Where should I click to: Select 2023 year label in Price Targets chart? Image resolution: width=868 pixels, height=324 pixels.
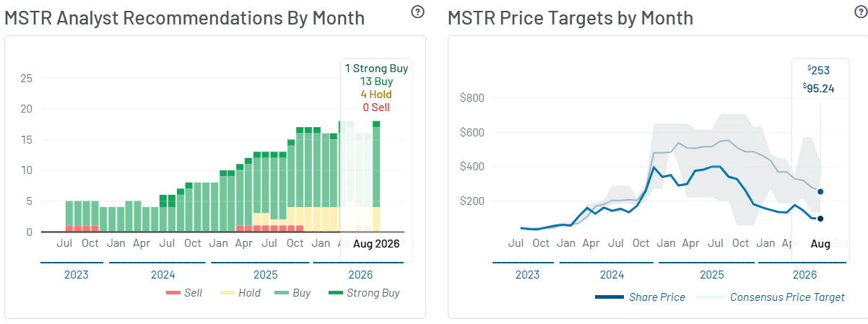[x=528, y=275]
